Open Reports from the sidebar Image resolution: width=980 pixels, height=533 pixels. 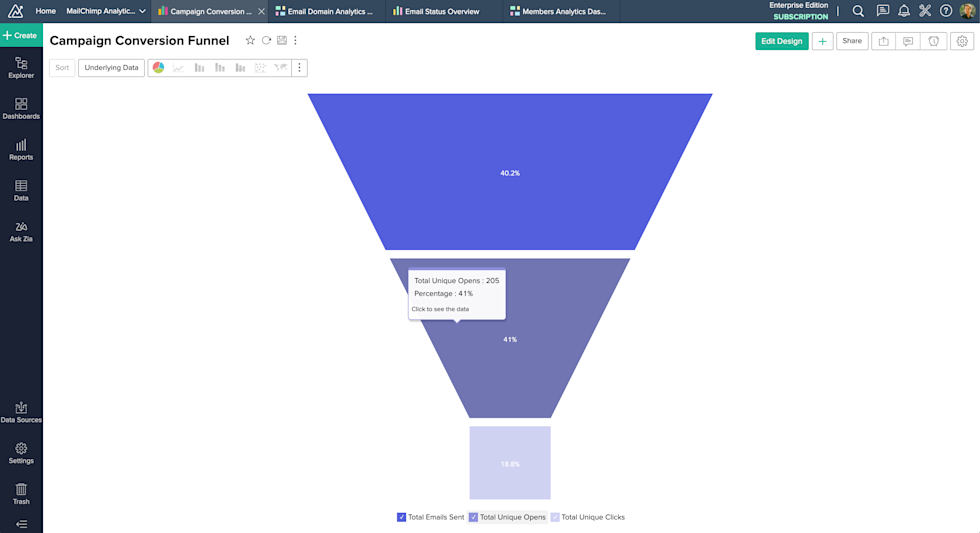[21, 150]
